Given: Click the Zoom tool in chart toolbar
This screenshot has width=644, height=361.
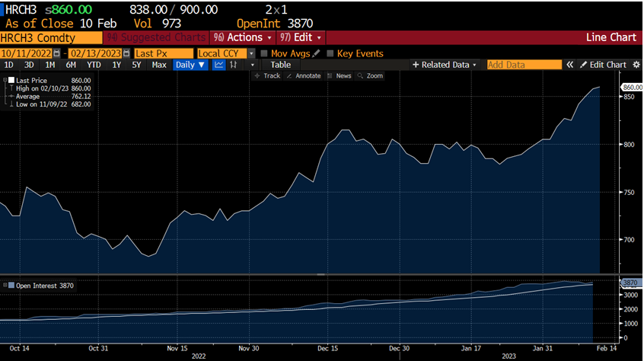Looking at the screenshot, I should [370, 76].
